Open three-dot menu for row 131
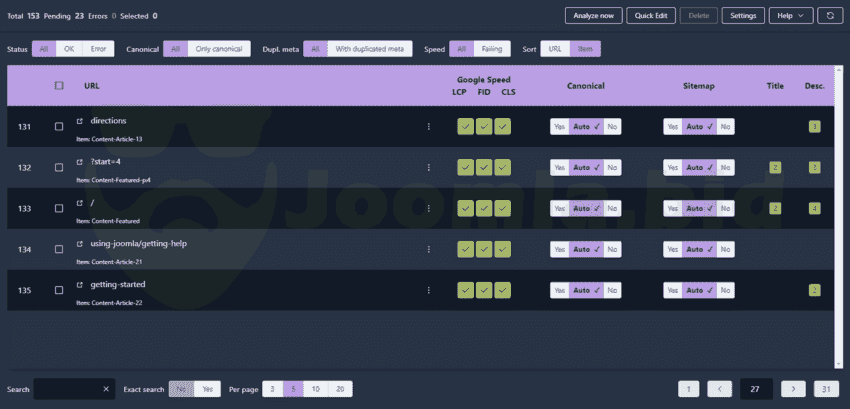The height and width of the screenshot is (409, 850). point(429,126)
